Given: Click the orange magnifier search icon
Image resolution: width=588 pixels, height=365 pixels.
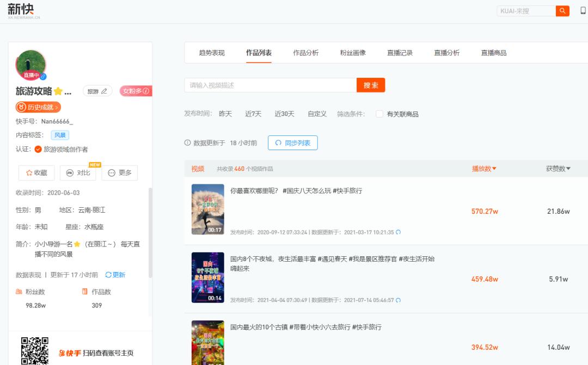Looking at the screenshot, I should (563, 10).
